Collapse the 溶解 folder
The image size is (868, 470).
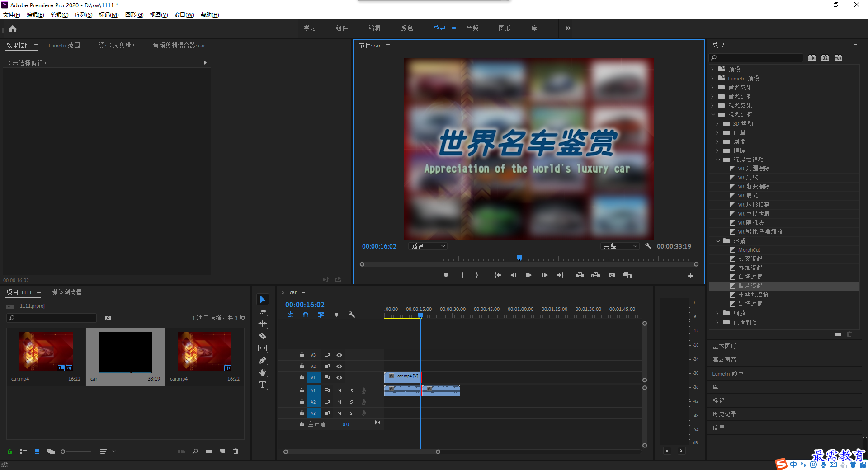(x=718, y=241)
